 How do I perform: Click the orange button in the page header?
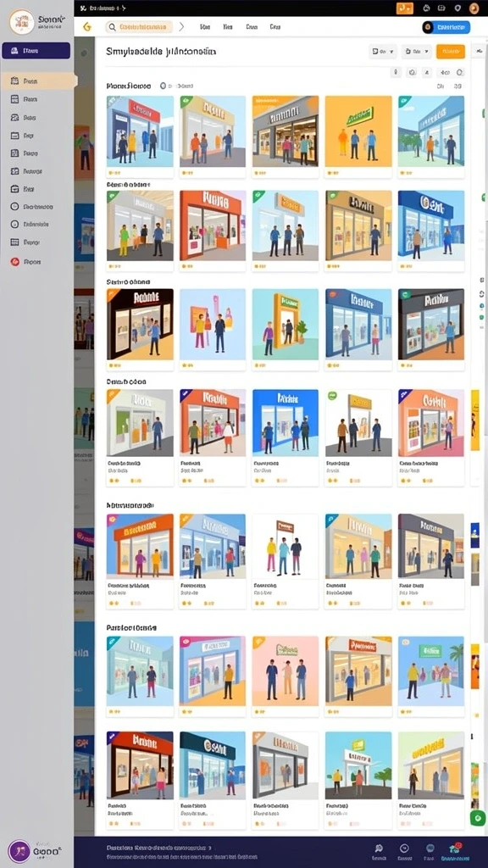[x=451, y=52]
